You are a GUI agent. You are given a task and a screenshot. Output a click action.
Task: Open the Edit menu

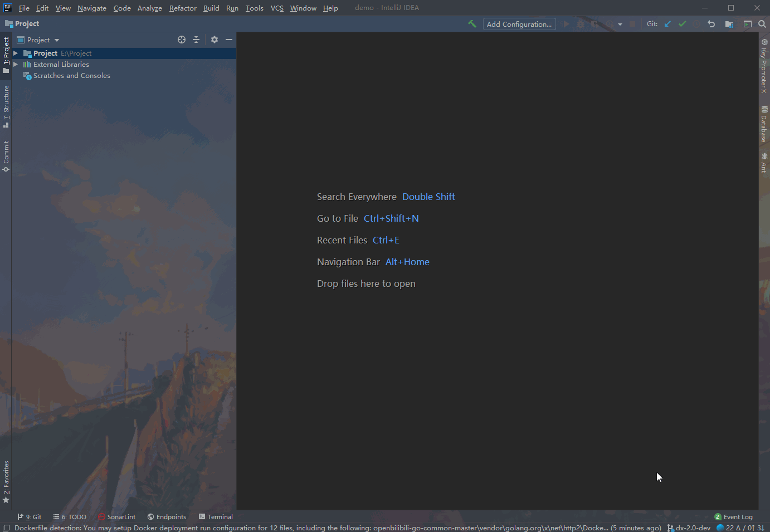[x=42, y=8]
